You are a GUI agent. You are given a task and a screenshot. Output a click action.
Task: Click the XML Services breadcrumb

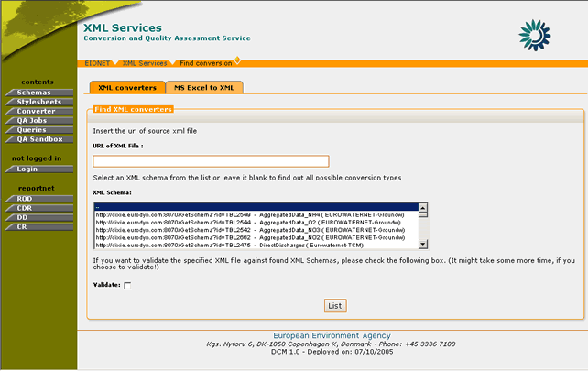[145, 63]
